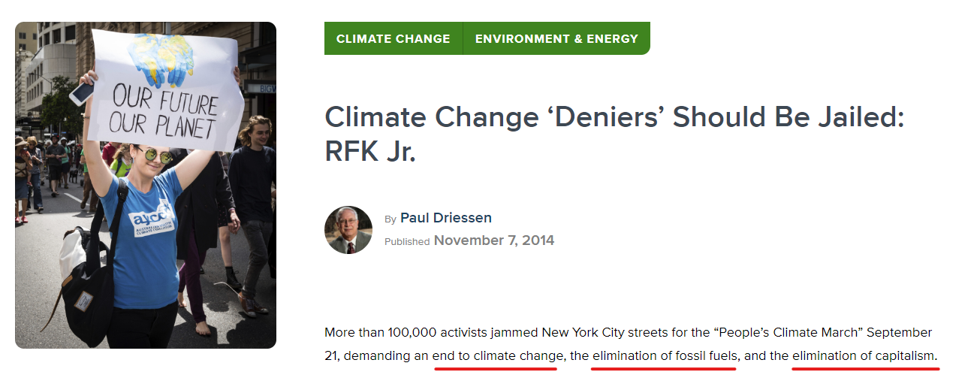The width and height of the screenshot is (980, 381).
Task: Click the 'Published' label text
Action: tap(406, 241)
